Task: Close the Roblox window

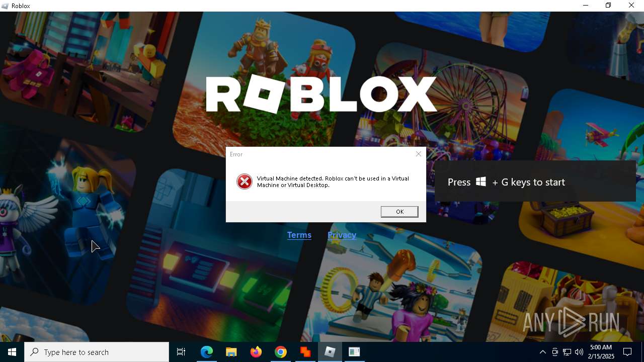Action: (631, 6)
